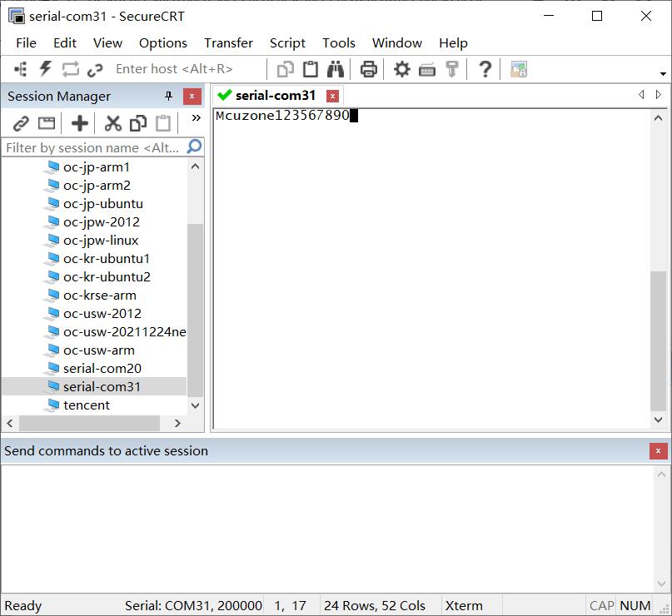672x616 pixels.
Task: Click session list scroll up arrow
Action: point(196,166)
